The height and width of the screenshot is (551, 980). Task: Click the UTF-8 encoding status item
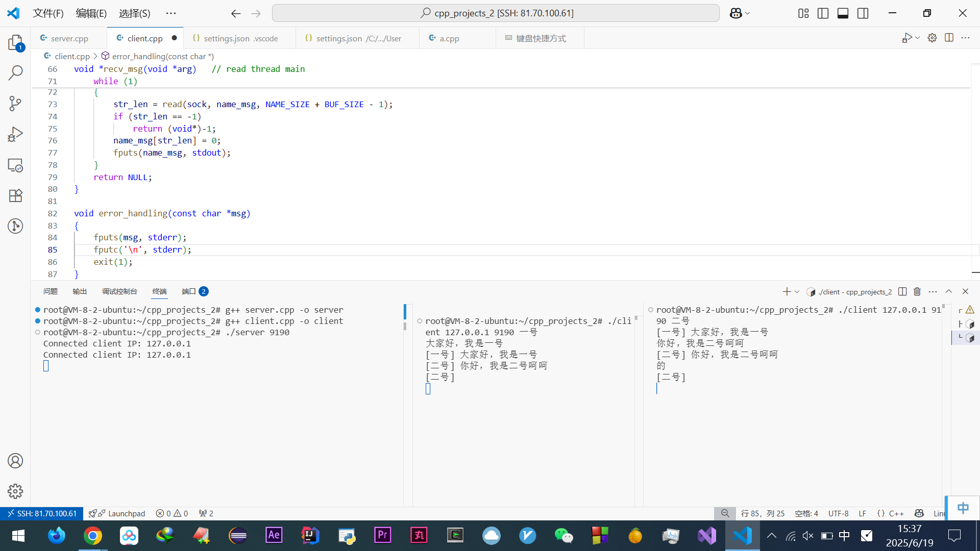pos(838,513)
